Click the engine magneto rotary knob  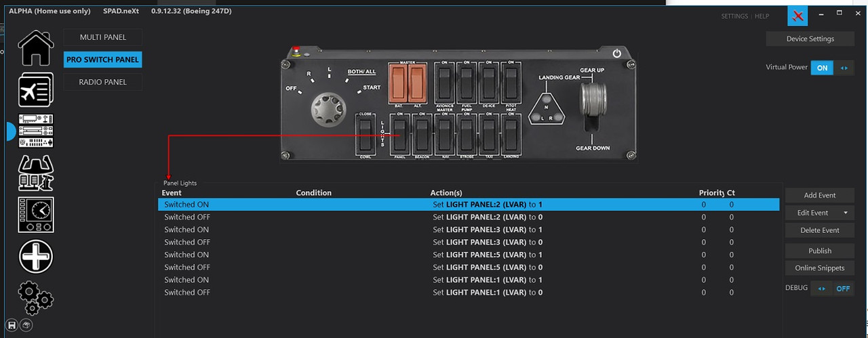[x=328, y=109]
